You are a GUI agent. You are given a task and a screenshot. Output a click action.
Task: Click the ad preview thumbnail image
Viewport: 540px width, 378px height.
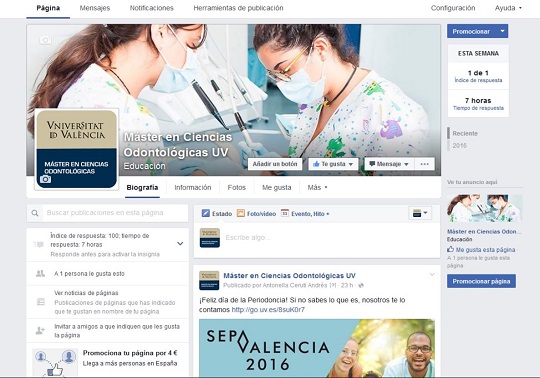tap(485, 208)
